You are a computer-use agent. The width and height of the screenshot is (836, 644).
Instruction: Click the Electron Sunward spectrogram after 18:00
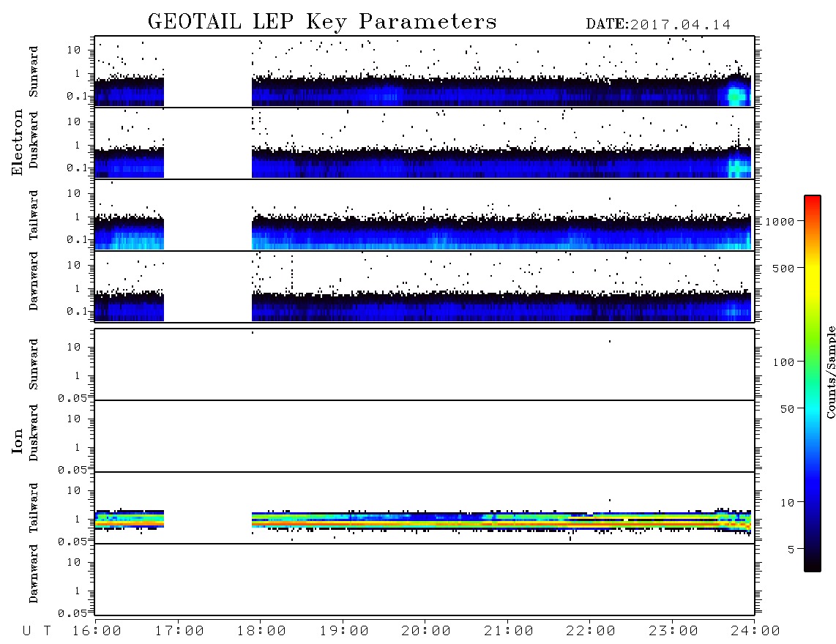click(x=501, y=91)
